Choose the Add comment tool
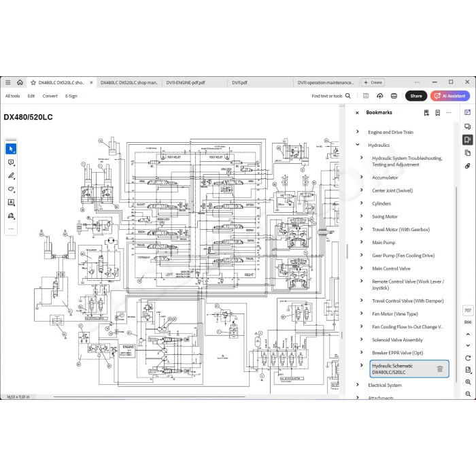This screenshot has height=476, width=476. click(11, 163)
